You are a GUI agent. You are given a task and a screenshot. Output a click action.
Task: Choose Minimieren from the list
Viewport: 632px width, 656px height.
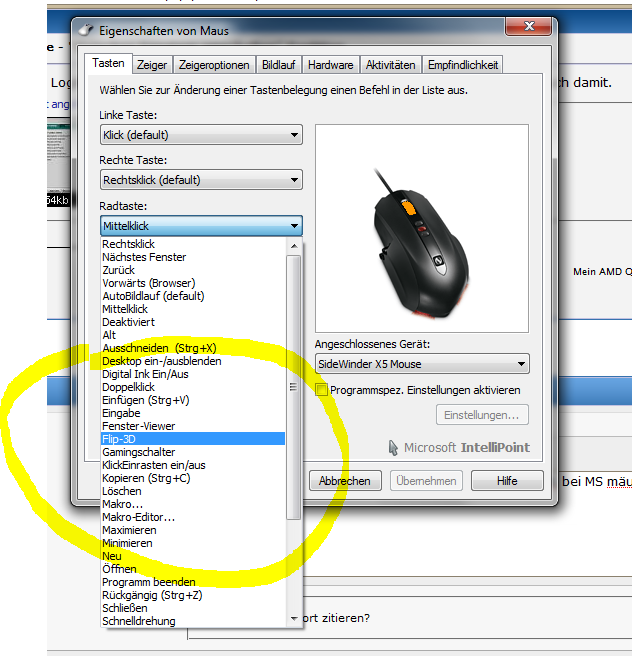coord(193,543)
